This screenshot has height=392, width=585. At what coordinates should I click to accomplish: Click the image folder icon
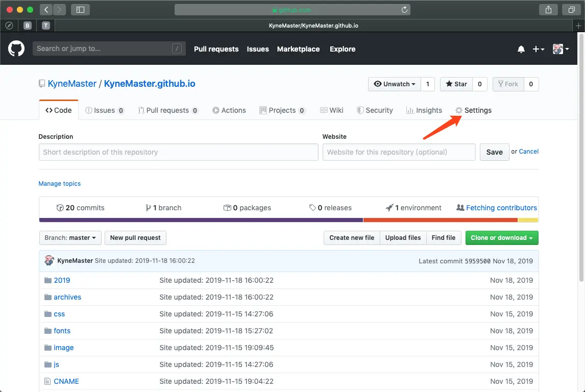coord(48,347)
